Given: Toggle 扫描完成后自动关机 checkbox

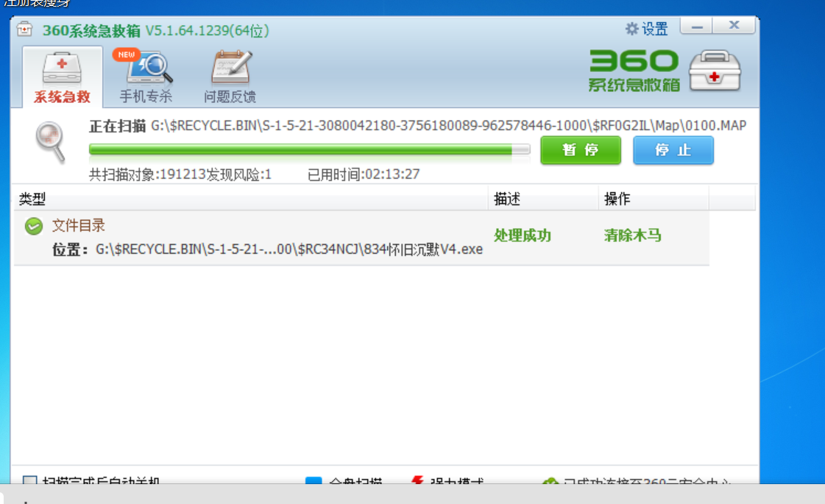Looking at the screenshot, I should coord(30,480).
